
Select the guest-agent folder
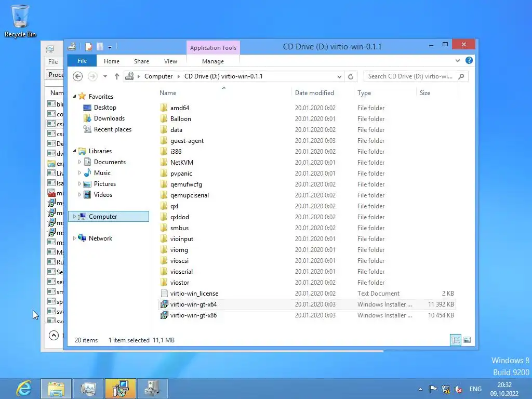(187, 140)
